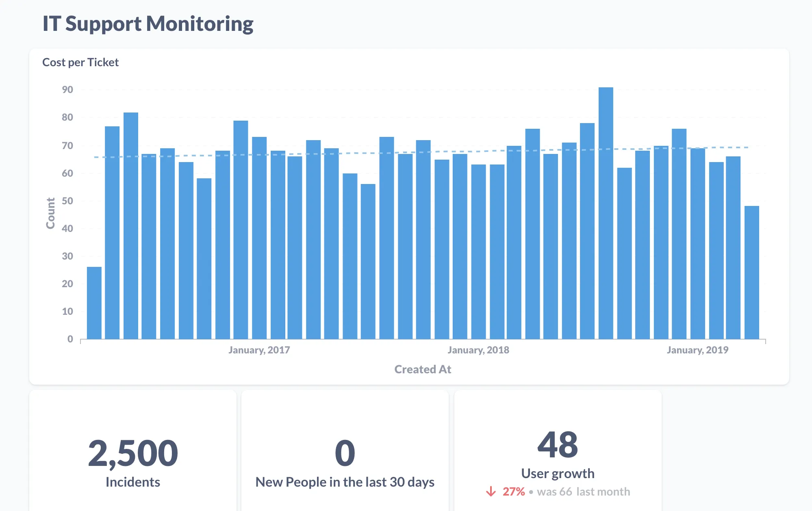The image size is (812, 511).
Task: Select the first short bar near 26
Action: (94, 303)
